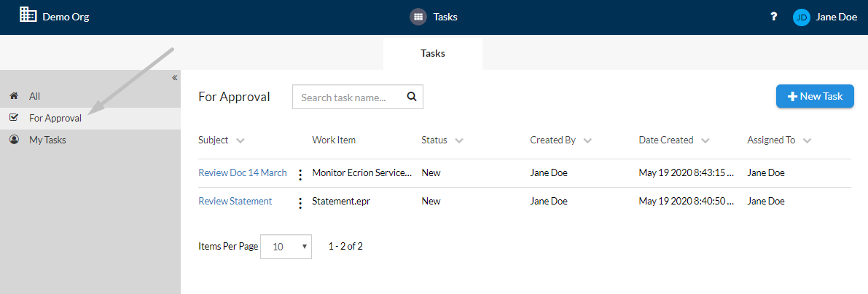Image resolution: width=868 pixels, height=294 pixels.
Task: Click Demo Org name
Action: pos(66,17)
